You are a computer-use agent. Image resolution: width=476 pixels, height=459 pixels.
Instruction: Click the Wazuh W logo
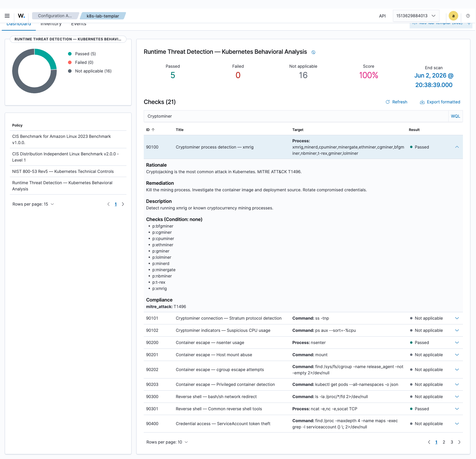[21, 16]
